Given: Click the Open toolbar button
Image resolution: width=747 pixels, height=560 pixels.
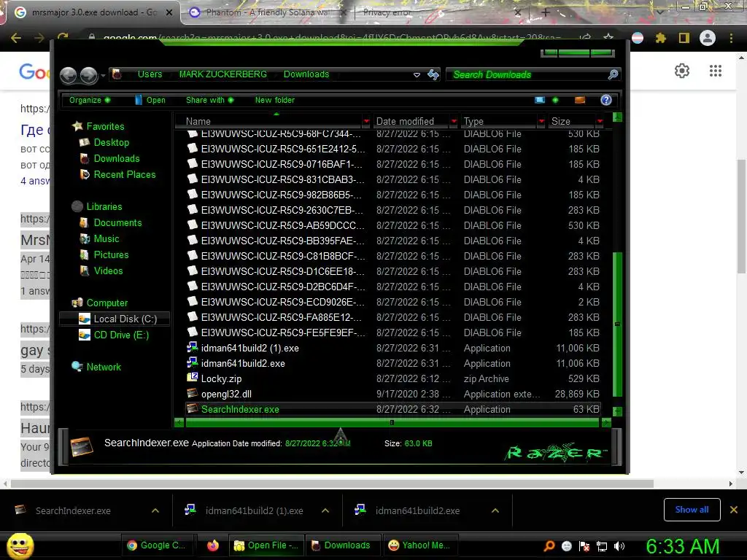Looking at the screenshot, I should (x=150, y=100).
